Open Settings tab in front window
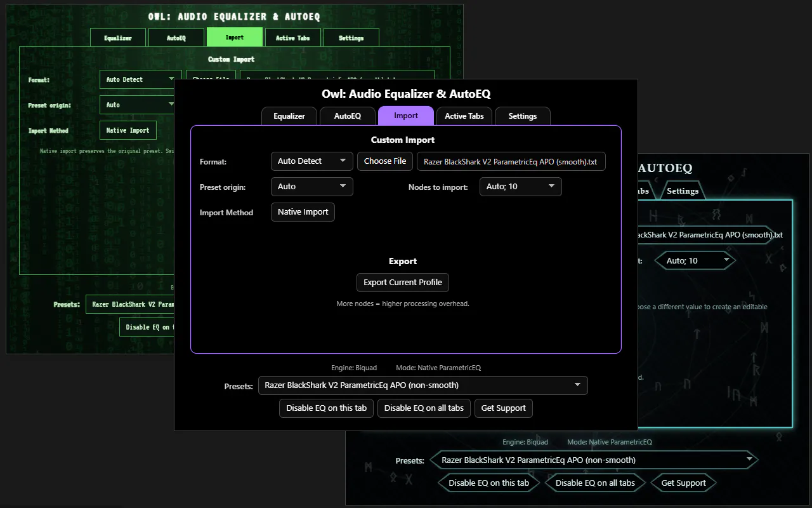 (x=523, y=116)
